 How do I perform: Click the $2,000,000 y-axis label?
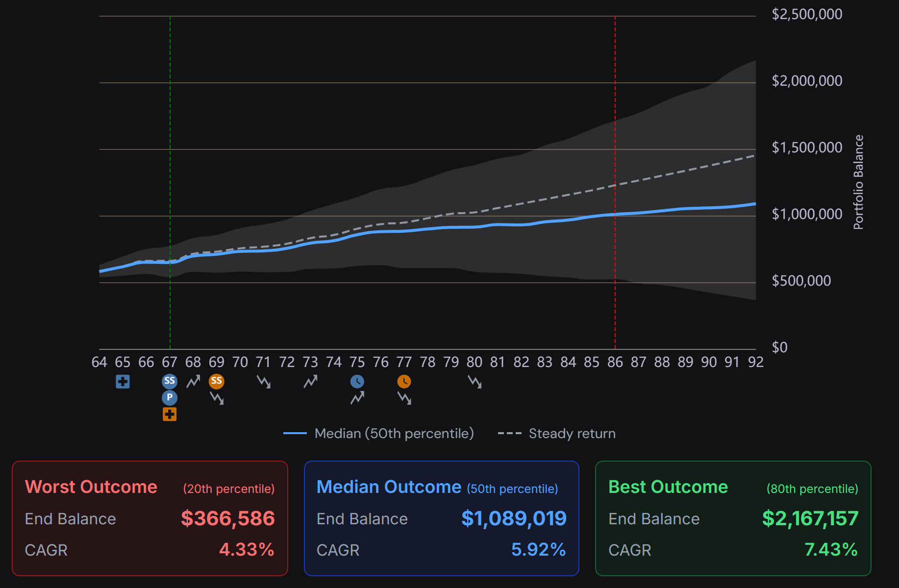point(807,81)
